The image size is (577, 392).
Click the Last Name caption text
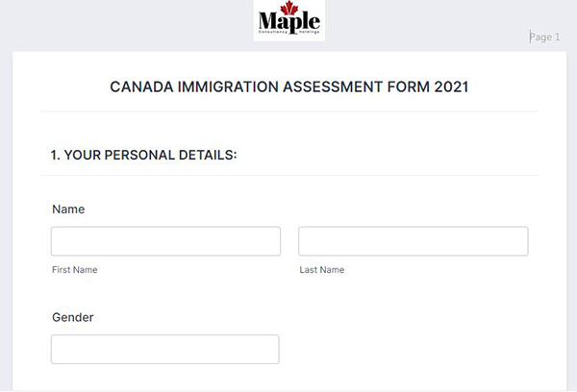(x=321, y=270)
